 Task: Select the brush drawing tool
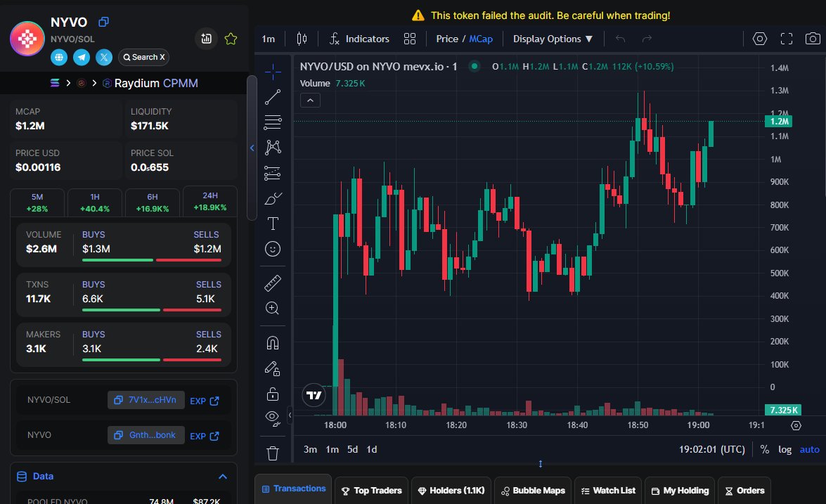272,198
